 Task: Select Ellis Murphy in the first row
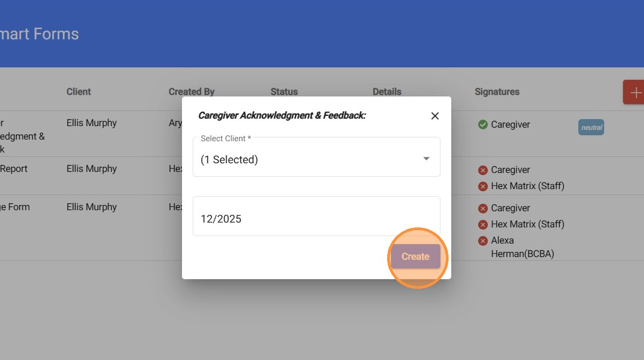tap(92, 123)
